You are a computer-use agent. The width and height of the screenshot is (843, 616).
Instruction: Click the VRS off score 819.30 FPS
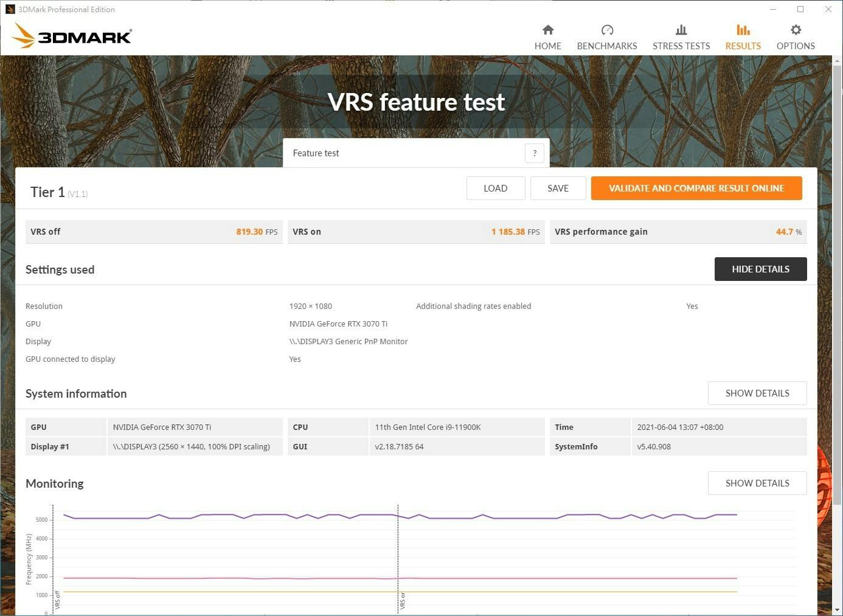click(x=257, y=232)
